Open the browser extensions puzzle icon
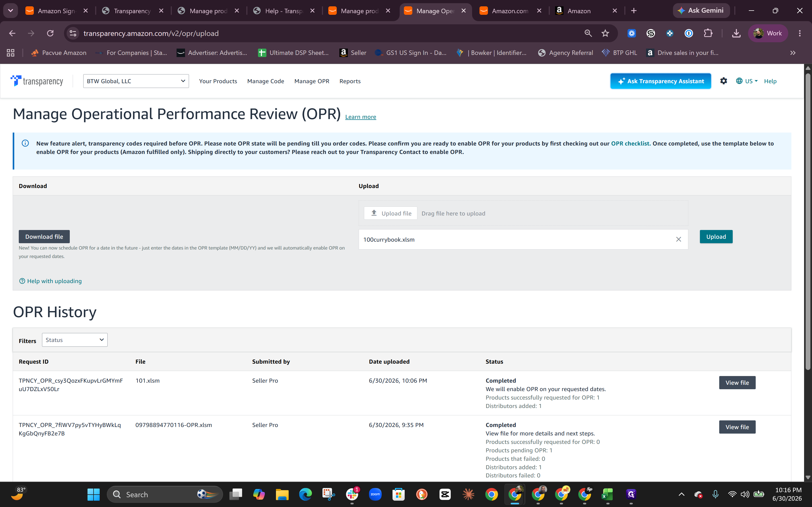This screenshot has width=812, height=507. 708,33
